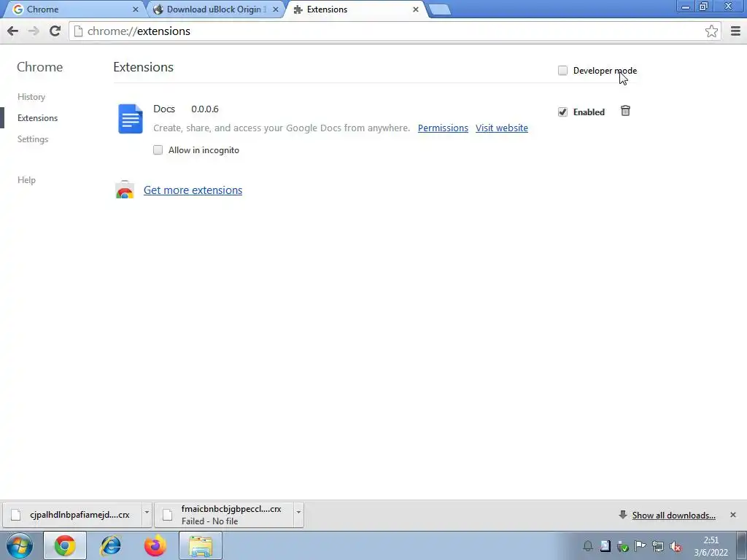Open History in the sidebar
The width and height of the screenshot is (747, 560).
31,97
